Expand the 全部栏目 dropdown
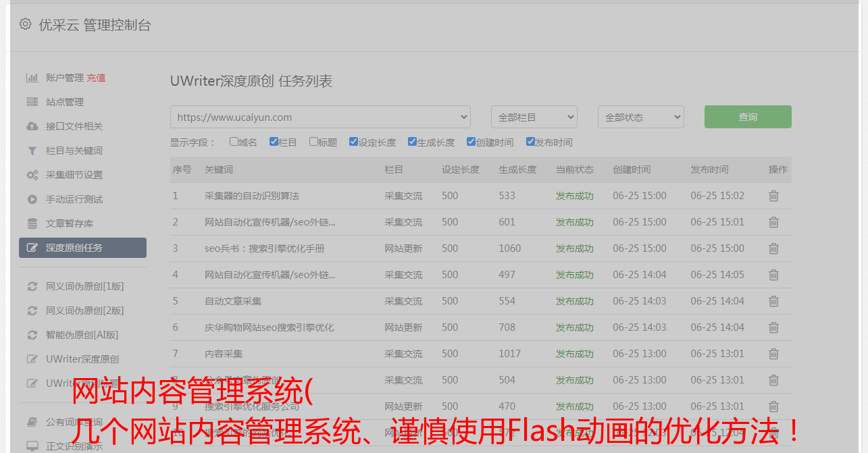Screen dimensions: 868x453 click(x=534, y=117)
